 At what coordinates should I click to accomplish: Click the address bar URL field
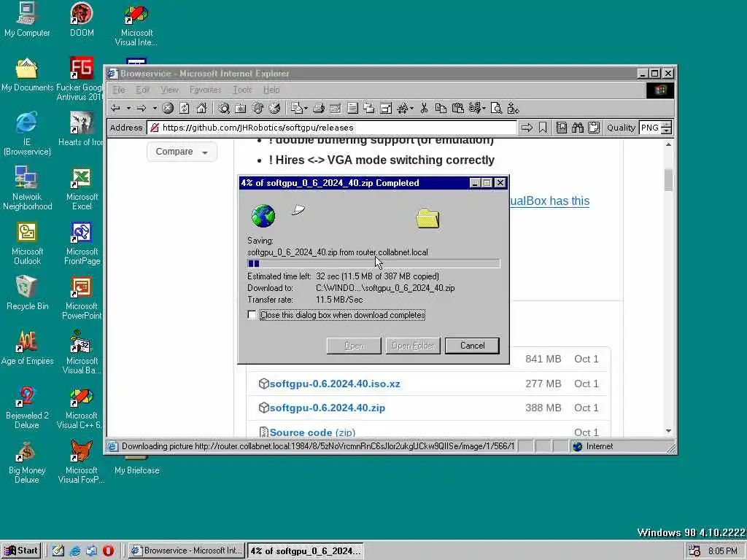pyautogui.click(x=333, y=128)
